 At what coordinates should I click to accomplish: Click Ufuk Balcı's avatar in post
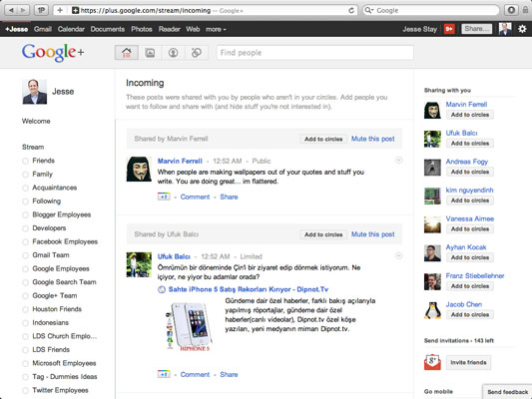coord(139,264)
